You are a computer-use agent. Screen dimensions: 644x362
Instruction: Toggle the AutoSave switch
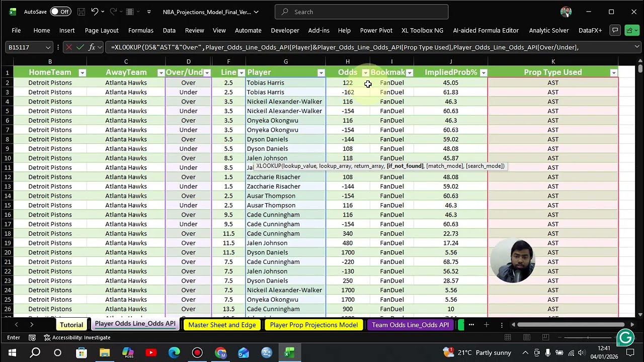(61, 12)
